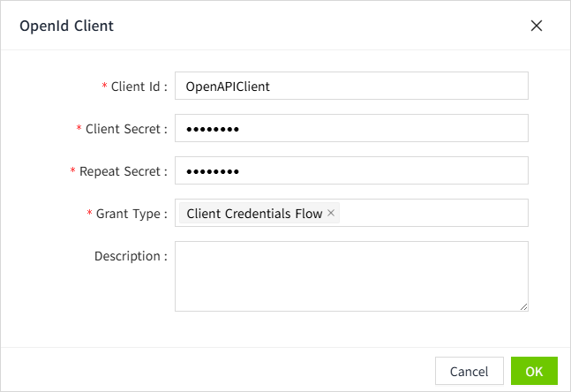
Task: Click the OpenId Client dialog title
Action: (67, 26)
